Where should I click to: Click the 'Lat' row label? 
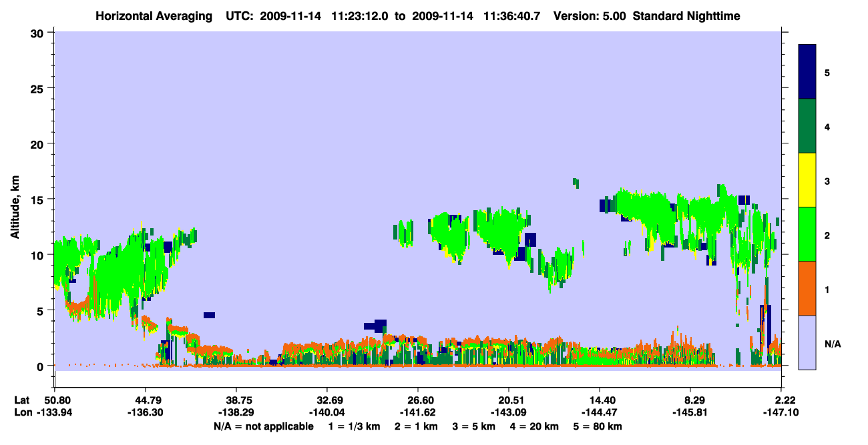click(22, 400)
